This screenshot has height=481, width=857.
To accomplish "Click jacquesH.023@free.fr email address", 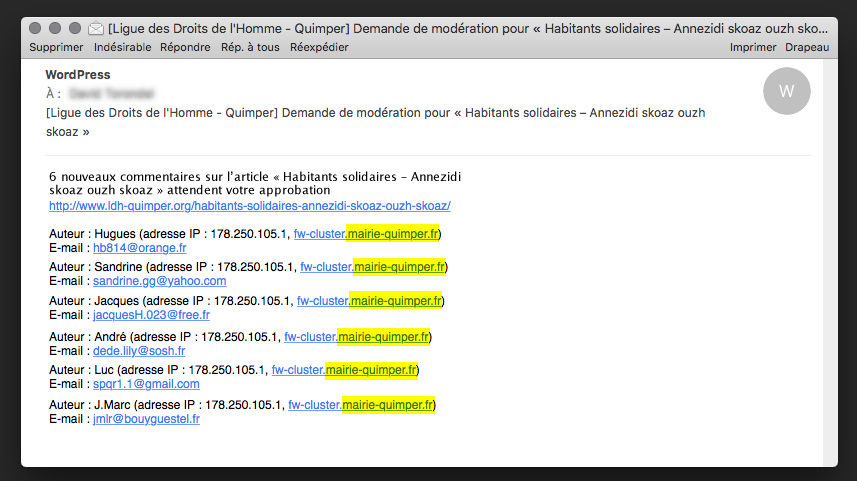I will tap(158, 315).
